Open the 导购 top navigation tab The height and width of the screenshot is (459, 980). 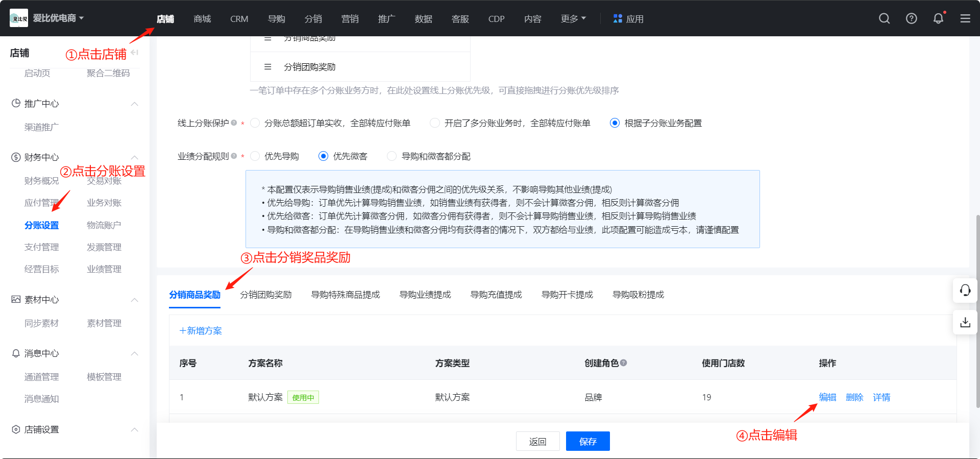[277, 19]
